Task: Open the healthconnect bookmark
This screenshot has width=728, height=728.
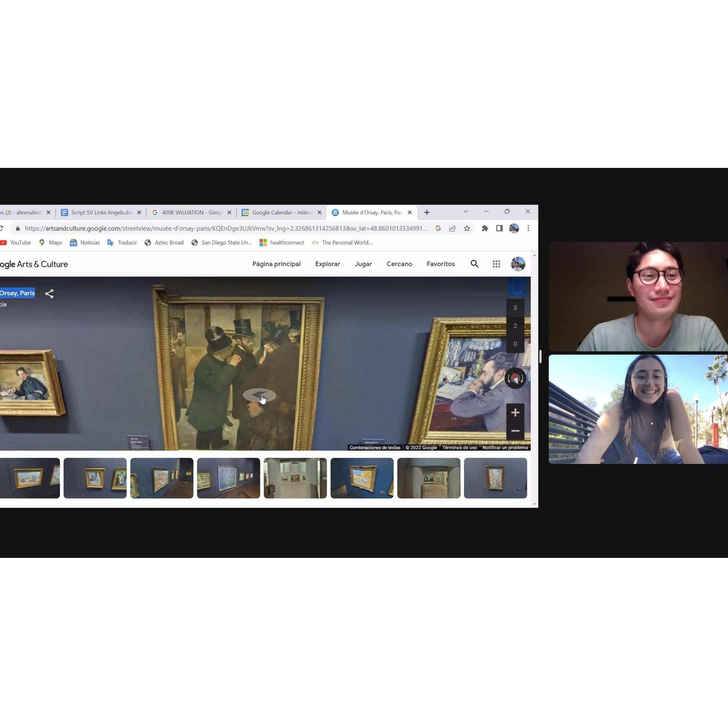Action: (x=282, y=243)
